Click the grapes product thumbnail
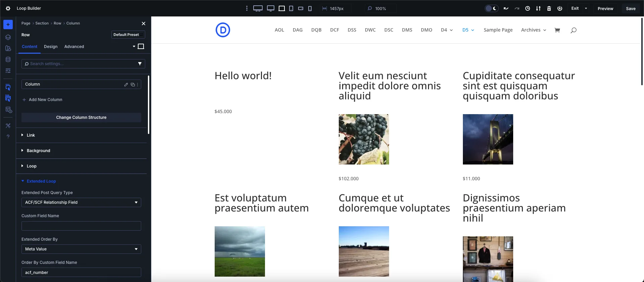The width and height of the screenshot is (644, 282). [364, 139]
